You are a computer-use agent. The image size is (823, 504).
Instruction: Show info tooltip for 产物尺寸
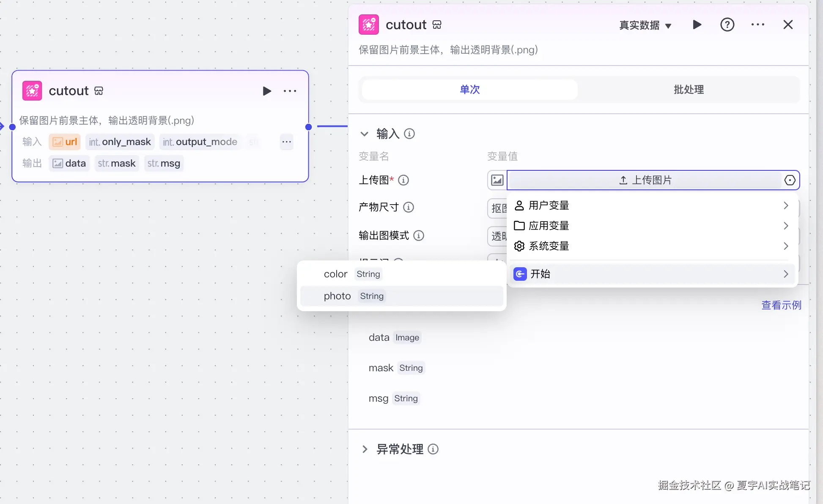coord(409,207)
